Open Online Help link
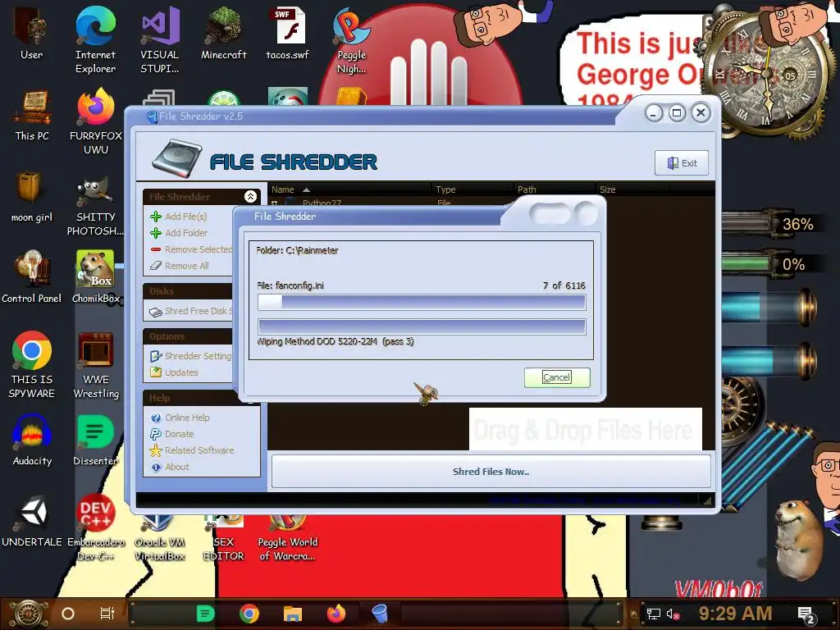The width and height of the screenshot is (840, 630). click(x=180, y=418)
